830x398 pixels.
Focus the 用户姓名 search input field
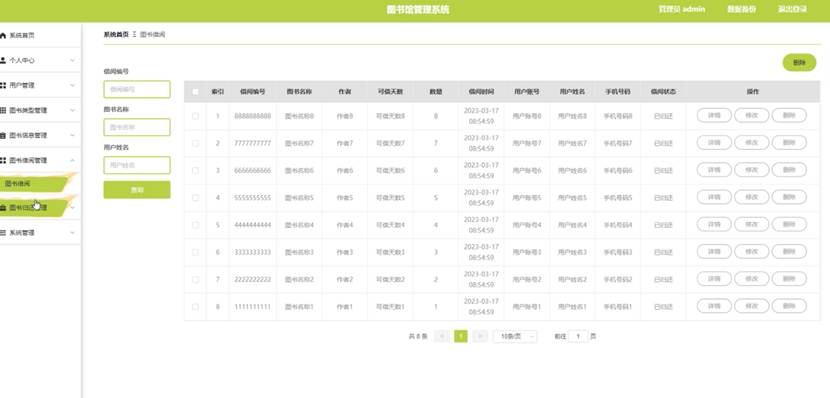(x=137, y=165)
